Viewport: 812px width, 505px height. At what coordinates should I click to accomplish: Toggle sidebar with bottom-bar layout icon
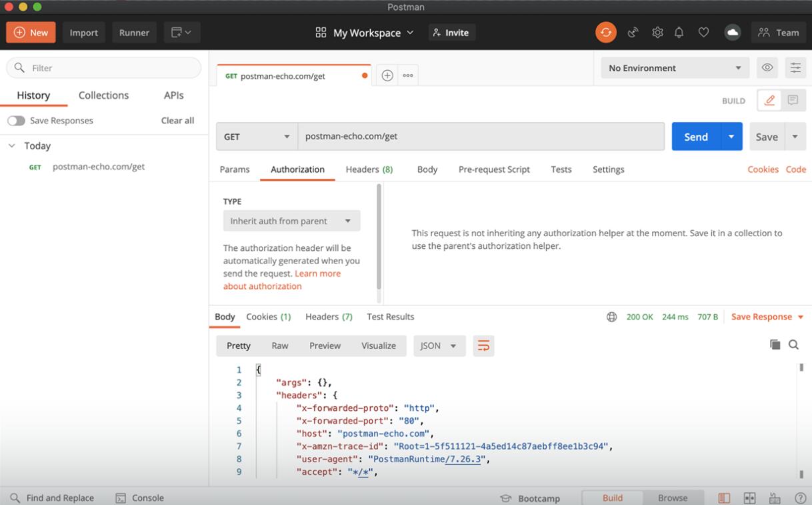(x=724, y=498)
